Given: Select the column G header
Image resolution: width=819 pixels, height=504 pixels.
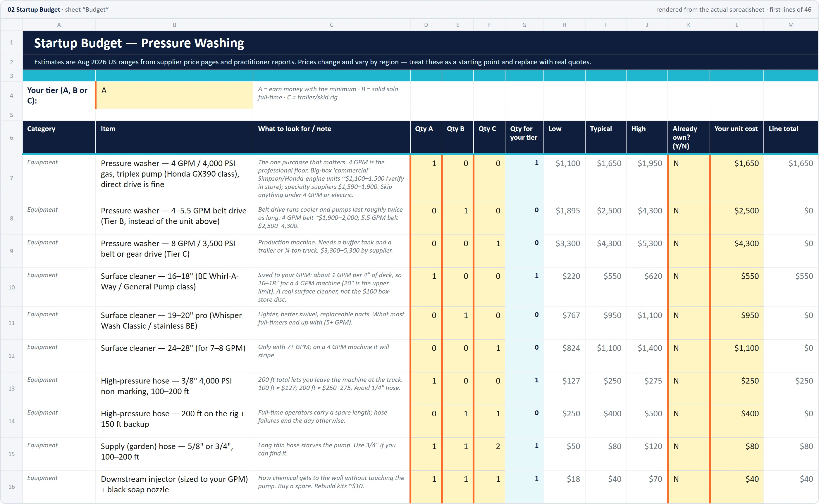Looking at the screenshot, I should pyautogui.click(x=524, y=25).
